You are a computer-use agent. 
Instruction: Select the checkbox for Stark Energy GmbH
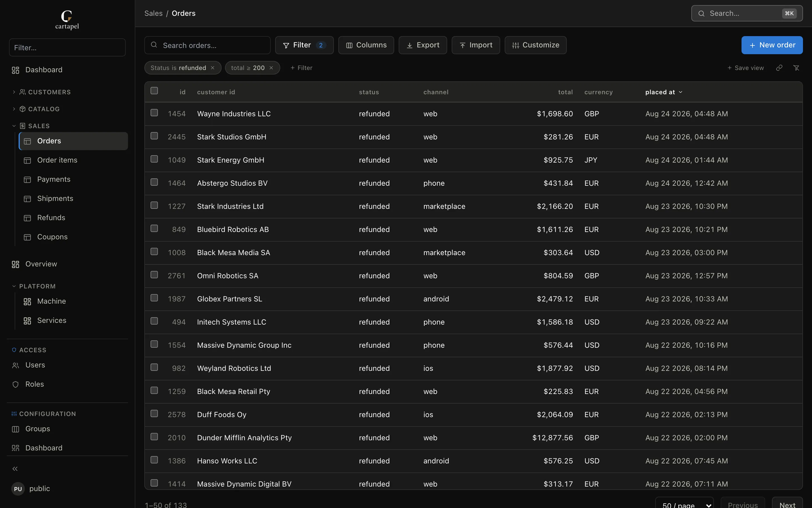coord(154,159)
